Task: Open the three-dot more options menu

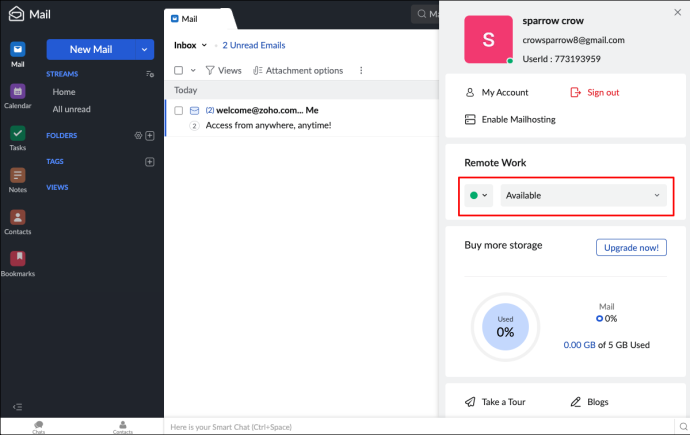Action: coord(361,70)
